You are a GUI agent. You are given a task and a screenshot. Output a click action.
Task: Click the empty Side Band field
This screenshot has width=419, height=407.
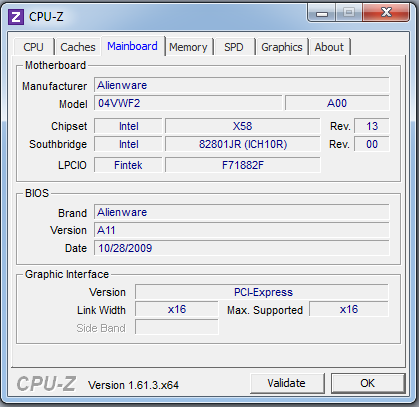tap(177, 327)
